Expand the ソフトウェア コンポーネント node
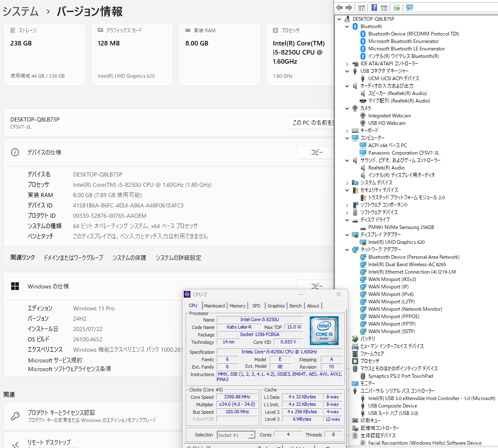Screen dimensions: 498x448 click(x=347, y=205)
